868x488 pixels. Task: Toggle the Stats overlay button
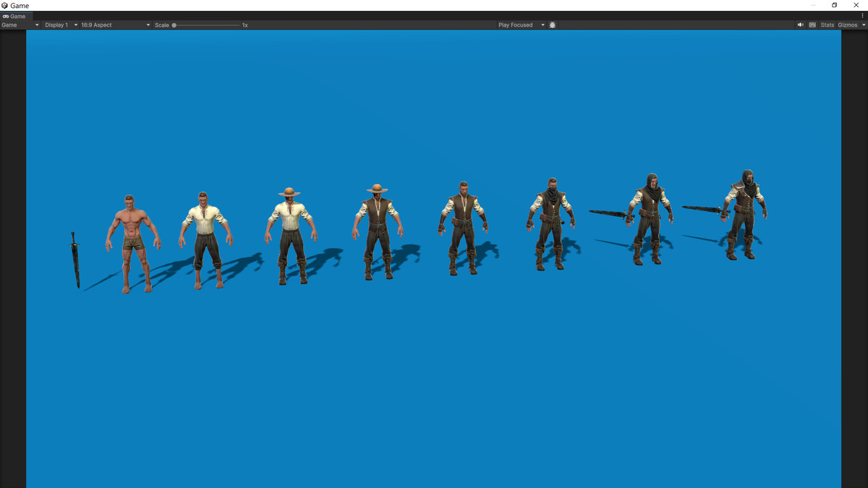click(x=827, y=25)
